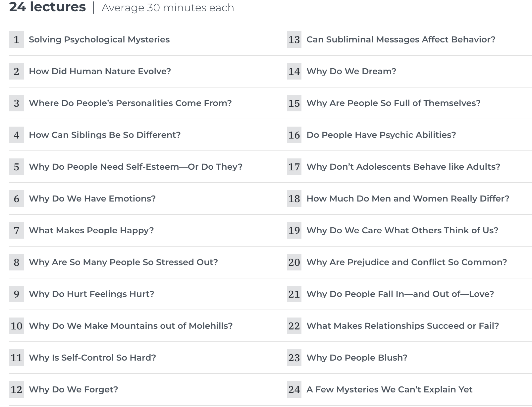Open lecture 1 Solving Psychological Mysteries
The height and width of the screenshot is (407, 532).
(99, 39)
